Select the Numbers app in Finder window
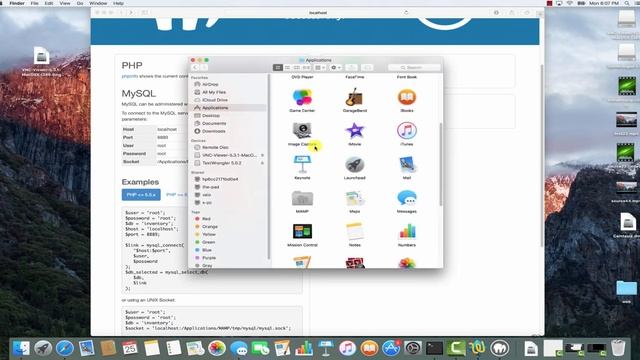 pos(407,232)
